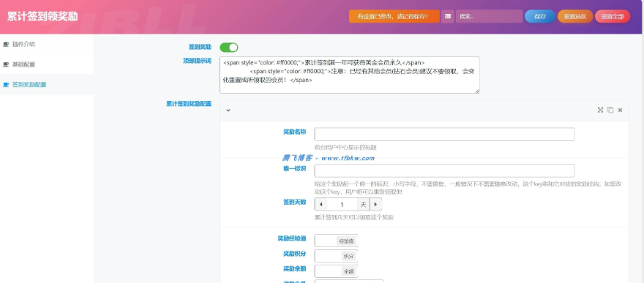Decrease 签到天数 with left arrow
This screenshot has width=644, height=283.
pos(321,204)
